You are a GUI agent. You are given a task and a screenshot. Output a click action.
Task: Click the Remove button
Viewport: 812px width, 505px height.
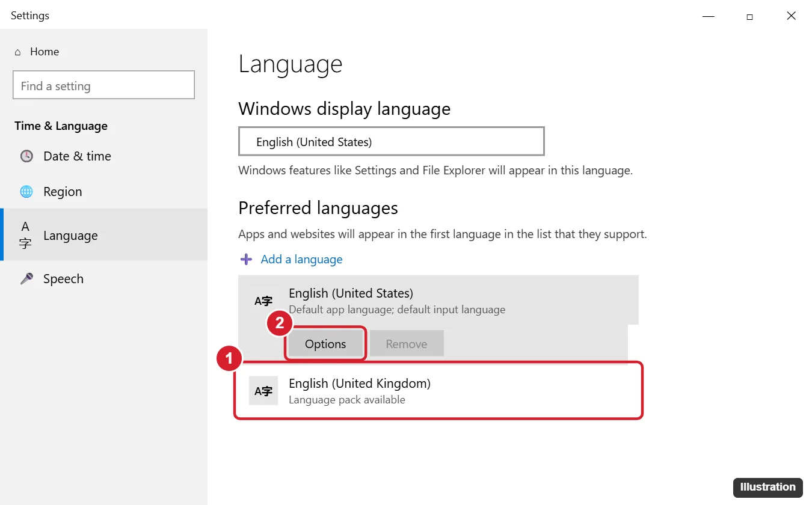[x=407, y=344]
